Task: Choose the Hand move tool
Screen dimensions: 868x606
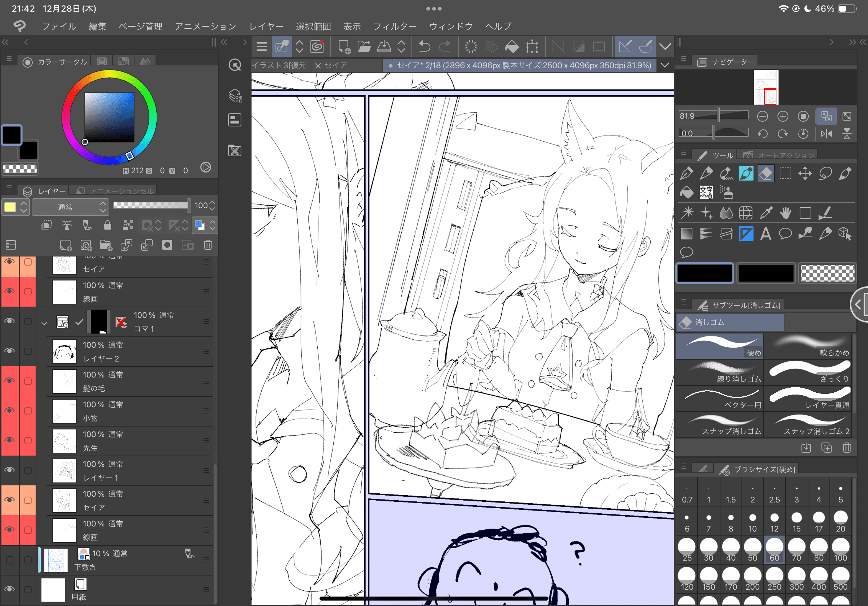Action: click(x=785, y=213)
